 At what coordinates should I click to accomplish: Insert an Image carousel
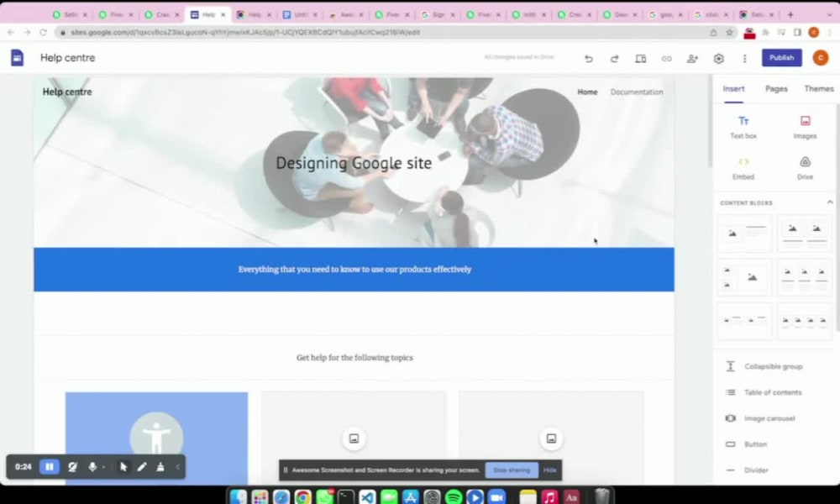click(769, 417)
